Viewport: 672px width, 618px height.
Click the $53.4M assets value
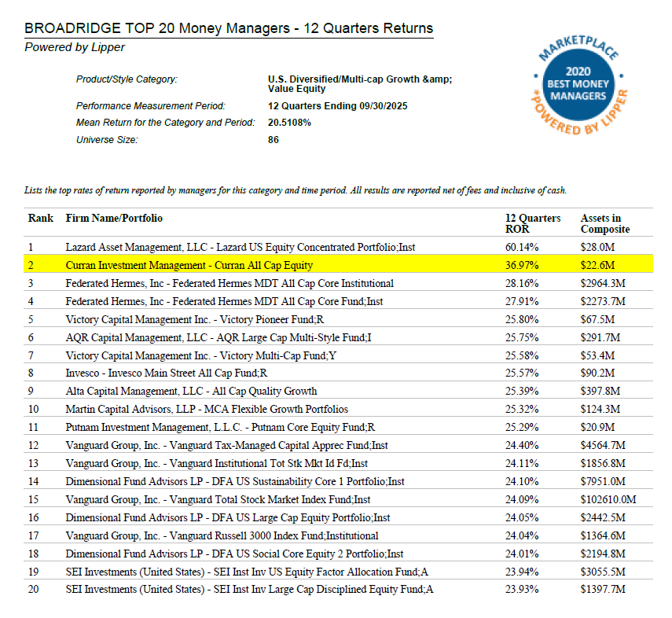[x=597, y=355]
